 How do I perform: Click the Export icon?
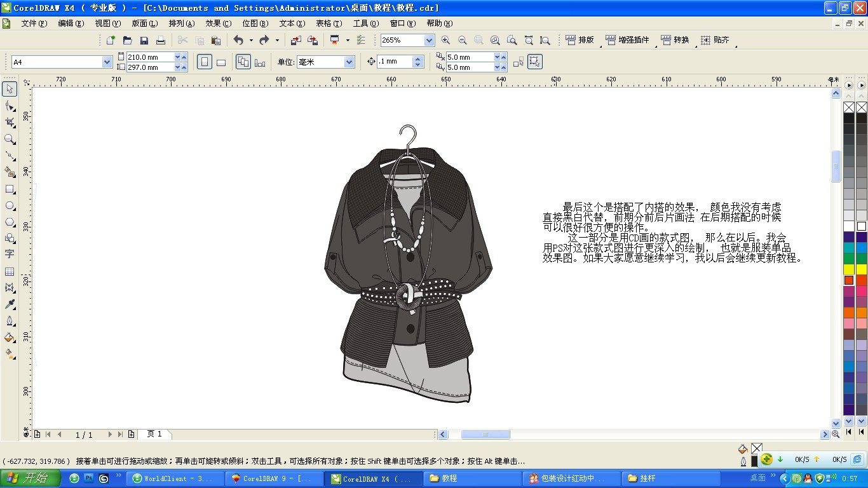click(313, 40)
